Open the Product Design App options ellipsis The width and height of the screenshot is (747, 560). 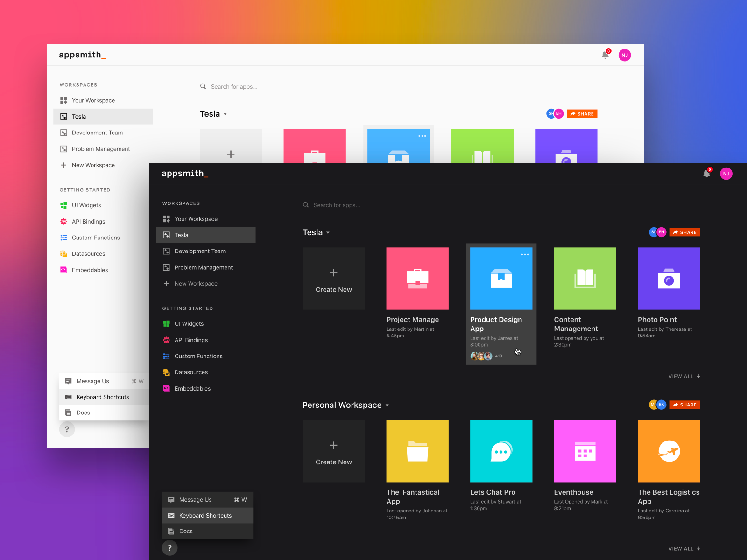[525, 254]
